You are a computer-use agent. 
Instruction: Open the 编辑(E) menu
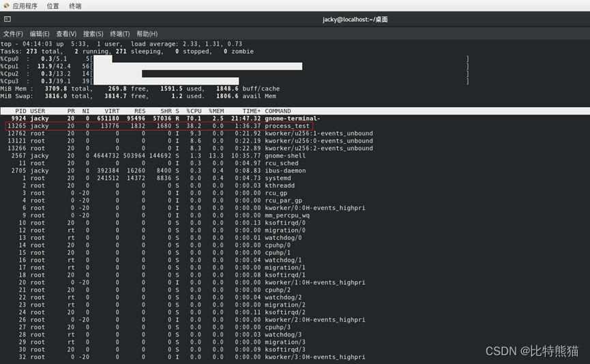coord(40,33)
